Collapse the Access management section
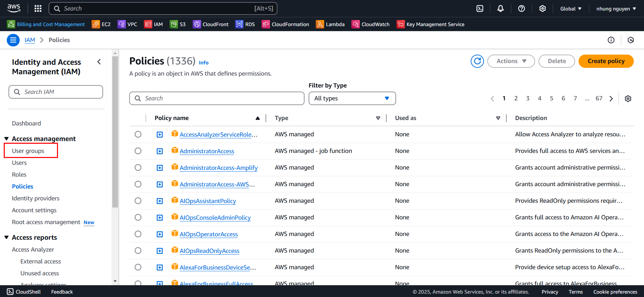Viewport: 644px width, 297px height. [x=6, y=139]
